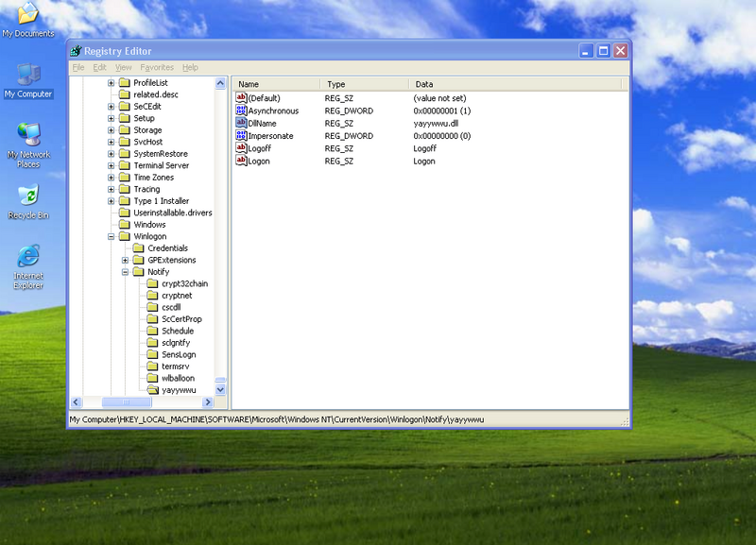Select the sclgntfy key
The height and width of the screenshot is (545, 756).
(176, 343)
